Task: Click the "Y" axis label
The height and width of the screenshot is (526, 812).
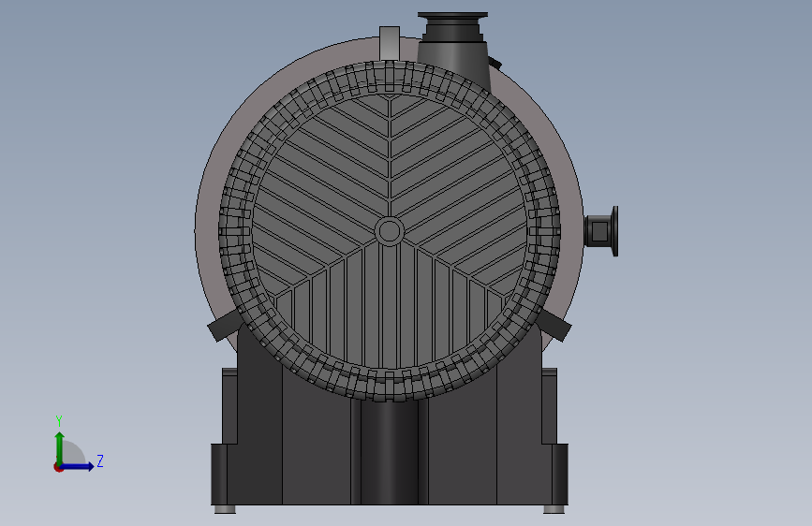Action: pyautogui.click(x=59, y=421)
